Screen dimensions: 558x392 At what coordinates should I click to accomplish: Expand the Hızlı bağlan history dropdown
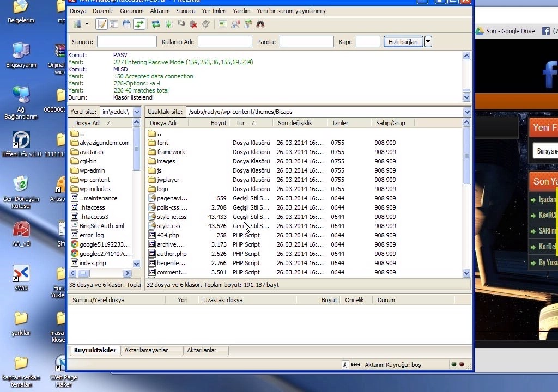(x=428, y=42)
